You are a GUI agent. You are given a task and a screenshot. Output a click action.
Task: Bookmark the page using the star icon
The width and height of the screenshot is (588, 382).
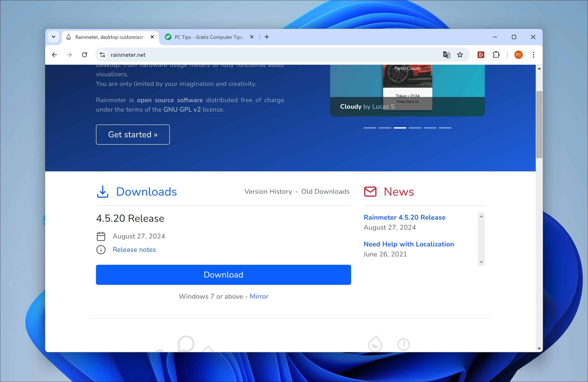point(460,55)
